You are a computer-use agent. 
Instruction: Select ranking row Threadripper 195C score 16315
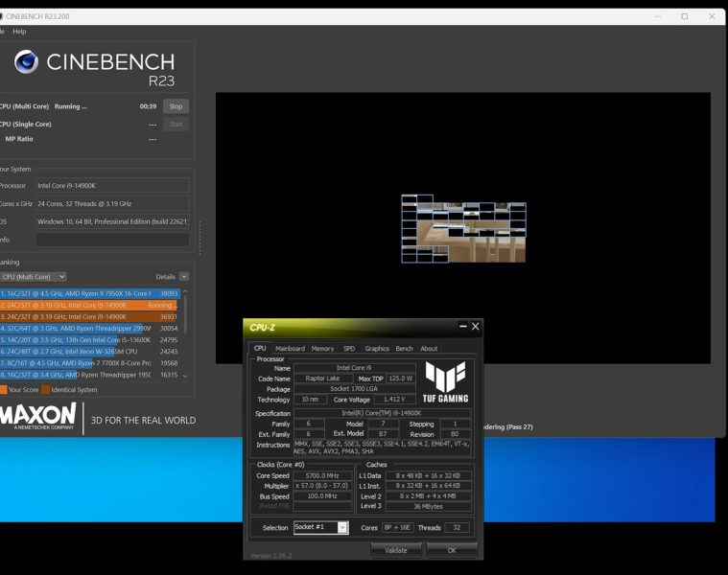click(x=88, y=375)
